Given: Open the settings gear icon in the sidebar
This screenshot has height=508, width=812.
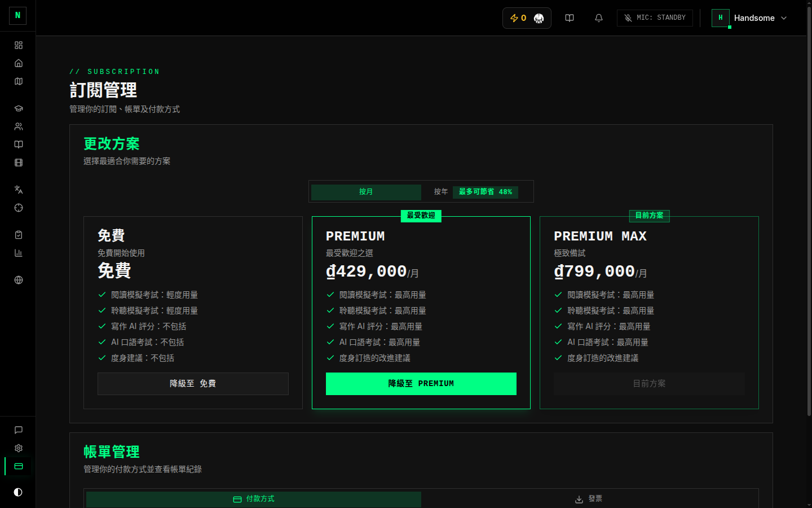Looking at the screenshot, I should [x=19, y=448].
